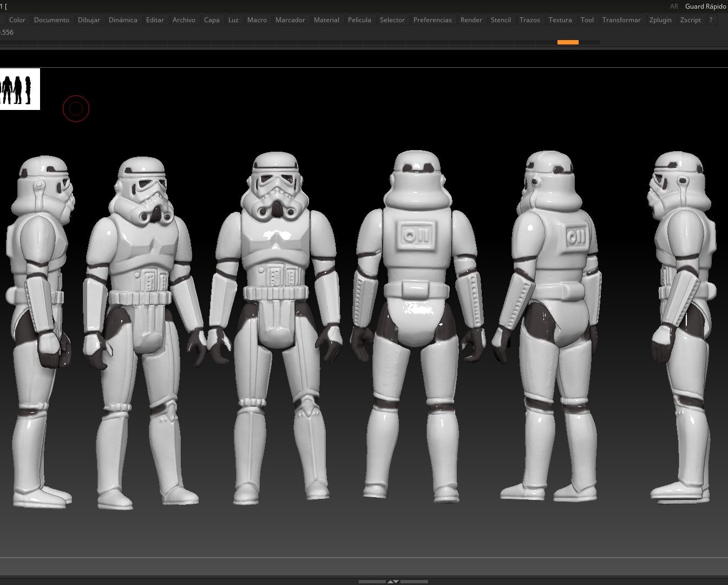The image size is (728, 585).
Task: Toggle the AR button in title bar
Action: 674,6
